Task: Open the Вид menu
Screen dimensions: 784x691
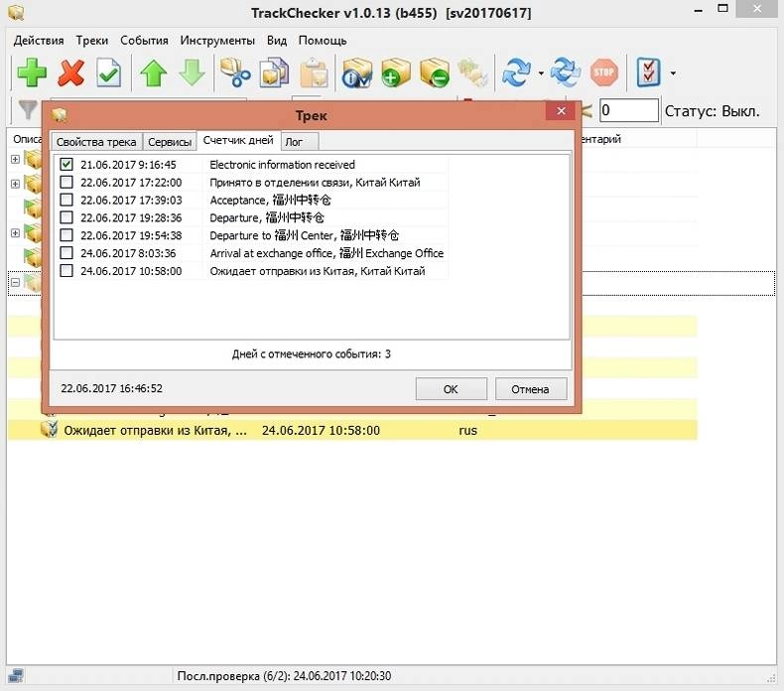Action: pyautogui.click(x=277, y=40)
